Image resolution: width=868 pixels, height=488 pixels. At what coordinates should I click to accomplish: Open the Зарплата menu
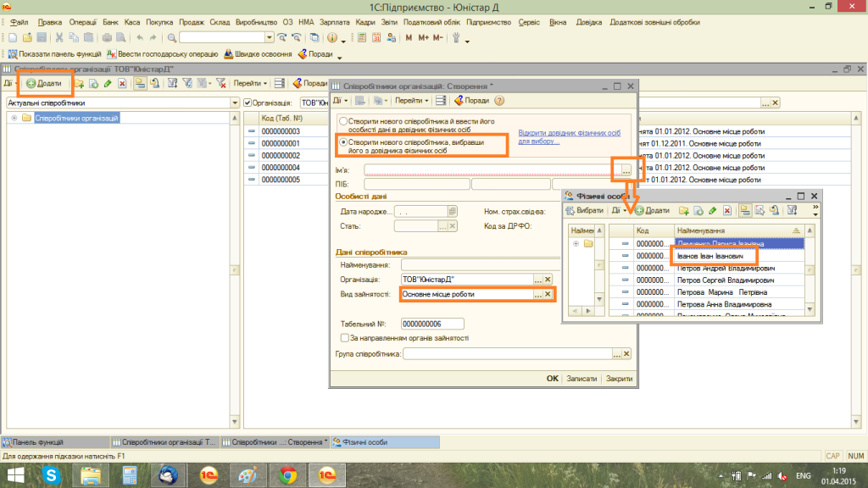click(x=334, y=22)
